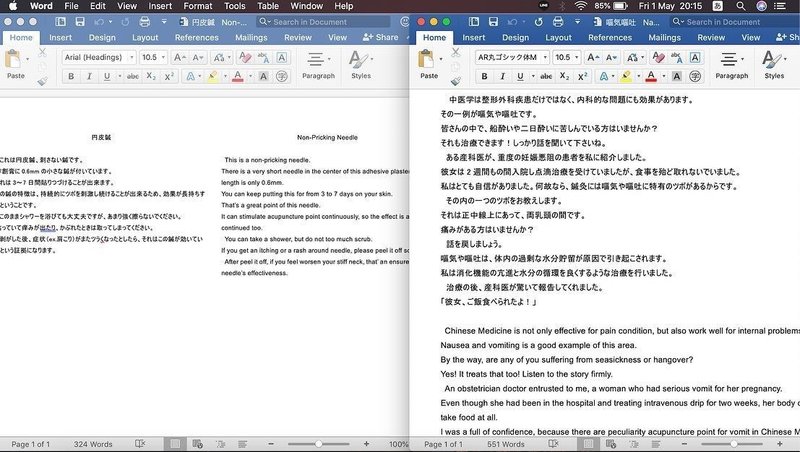Switch to web layout view in left status bar

(x=197, y=444)
